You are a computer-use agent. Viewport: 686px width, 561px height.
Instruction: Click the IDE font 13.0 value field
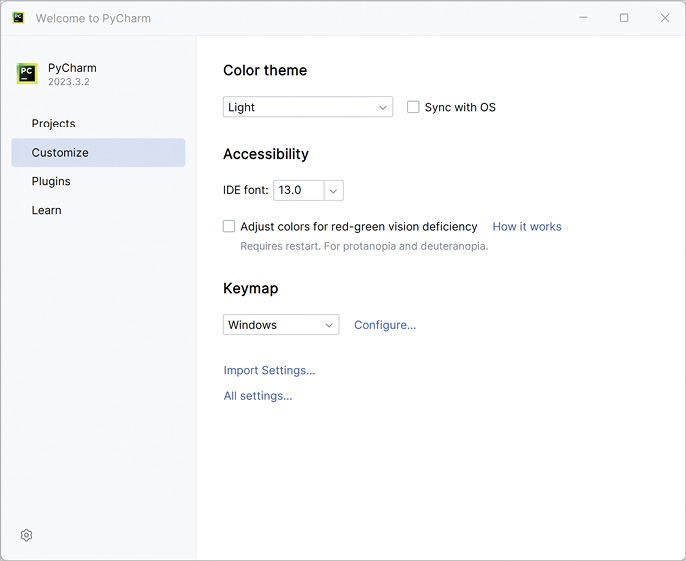point(299,190)
